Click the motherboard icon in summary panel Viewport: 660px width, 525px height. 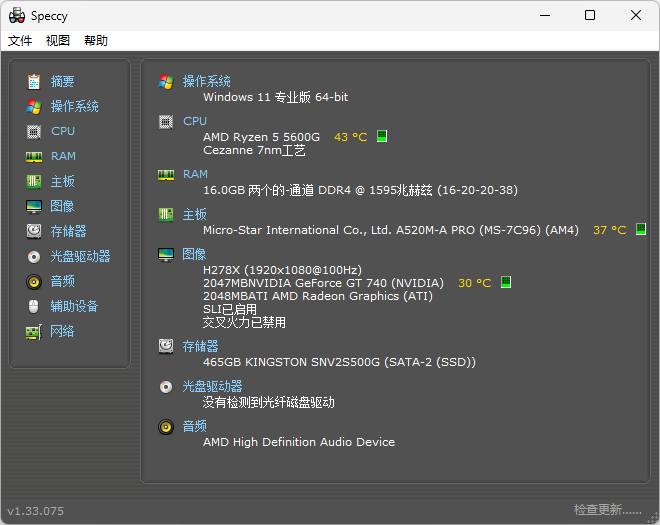click(166, 215)
